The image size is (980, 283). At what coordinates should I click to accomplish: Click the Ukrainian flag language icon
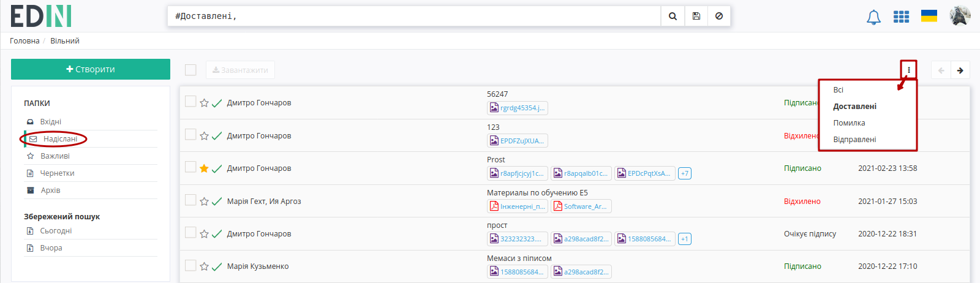(x=929, y=16)
